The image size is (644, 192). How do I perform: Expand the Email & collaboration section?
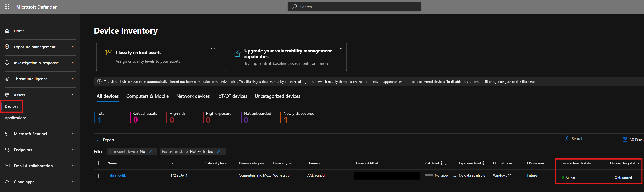tap(73, 166)
